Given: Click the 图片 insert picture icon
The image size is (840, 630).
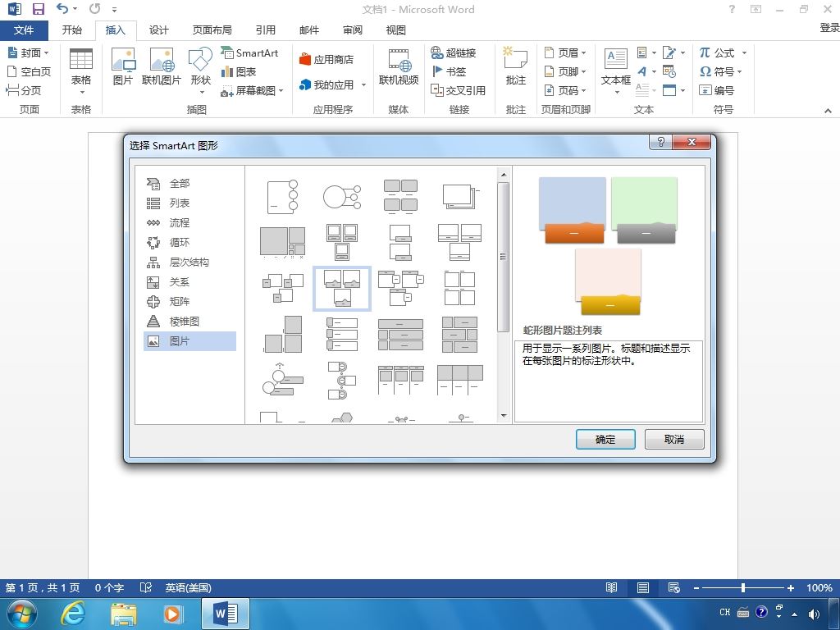Looking at the screenshot, I should pos(123,67).
